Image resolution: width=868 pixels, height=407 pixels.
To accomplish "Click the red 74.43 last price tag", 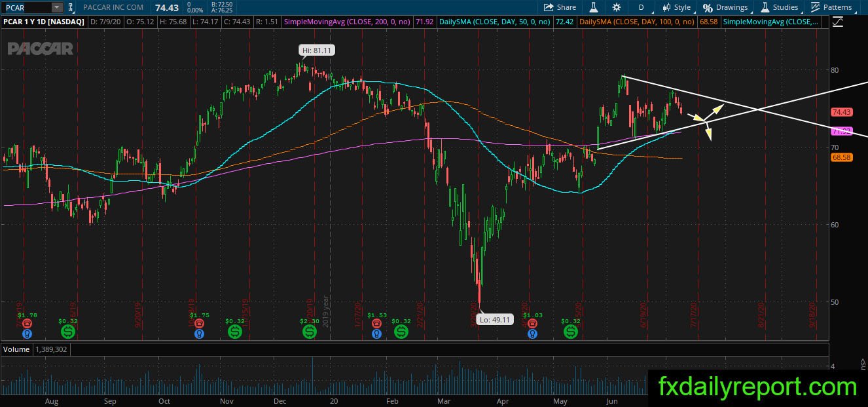I will coord(841,112).
